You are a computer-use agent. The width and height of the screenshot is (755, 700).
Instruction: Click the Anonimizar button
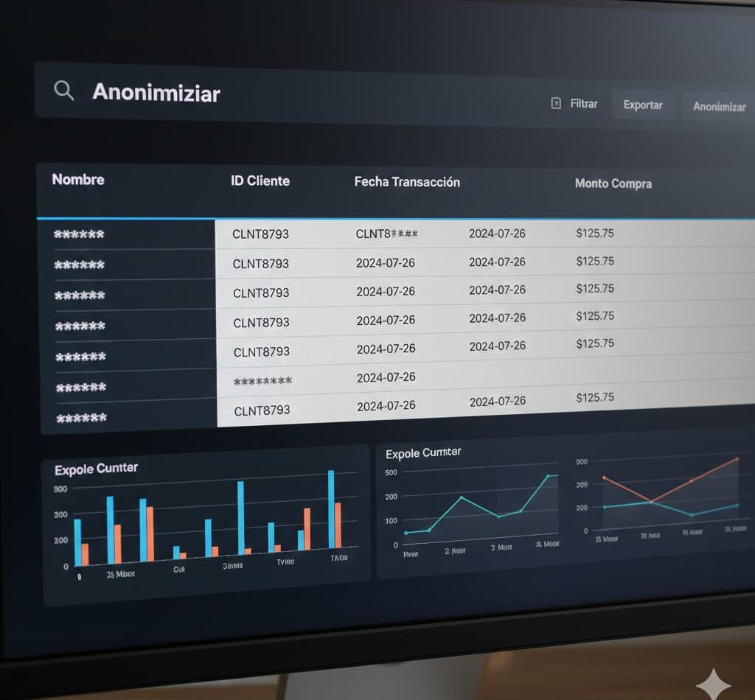tap(719, 107)
